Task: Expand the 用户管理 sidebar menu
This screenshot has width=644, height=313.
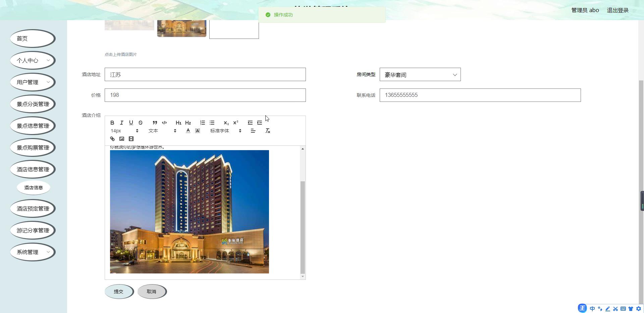Action: click(33, 82)
